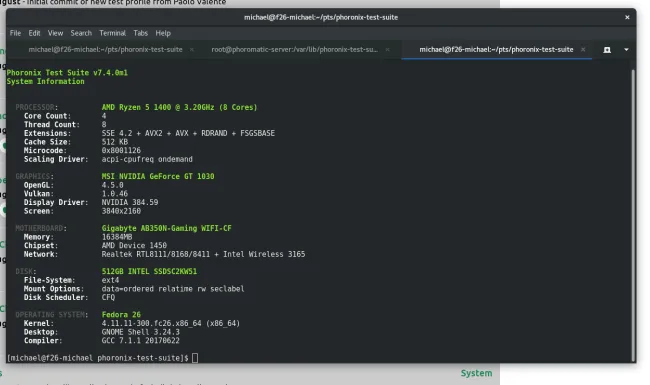Screen dimensions: 650x385
Task: Open the Help menu
Action: [163, 33]
